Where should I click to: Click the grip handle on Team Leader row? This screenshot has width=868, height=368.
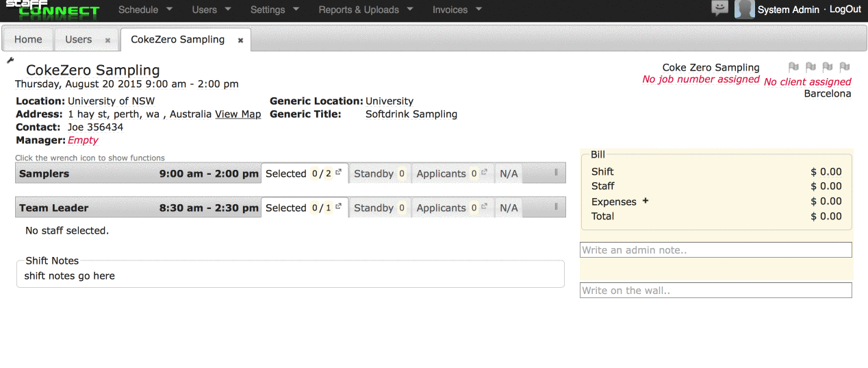point(556,207)
